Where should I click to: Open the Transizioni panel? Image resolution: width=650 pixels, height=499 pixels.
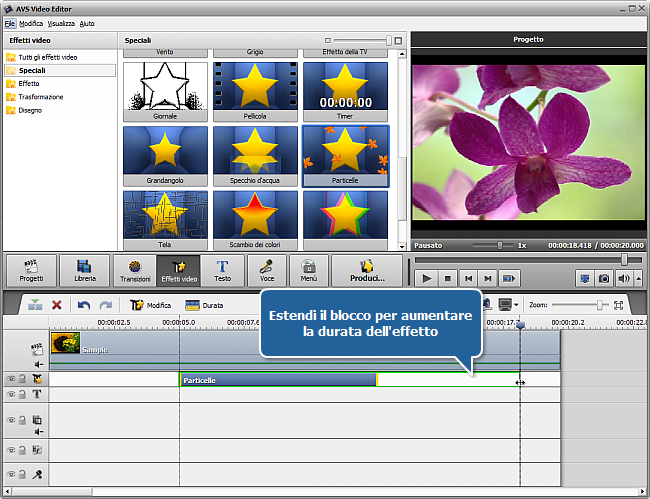coord(135,271)
